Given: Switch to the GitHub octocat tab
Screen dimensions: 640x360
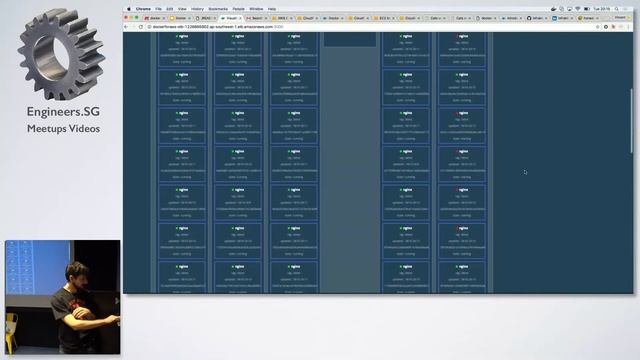Looking at the screenshot, I should click(x=537, y=18).
